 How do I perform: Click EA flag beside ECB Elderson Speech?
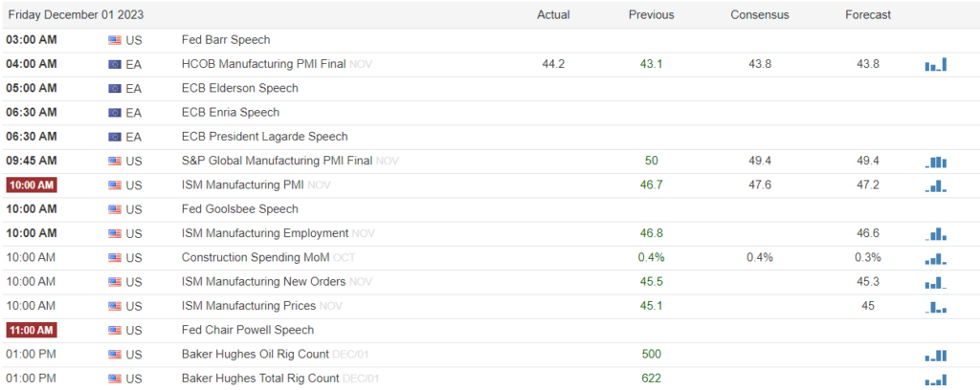115,89
